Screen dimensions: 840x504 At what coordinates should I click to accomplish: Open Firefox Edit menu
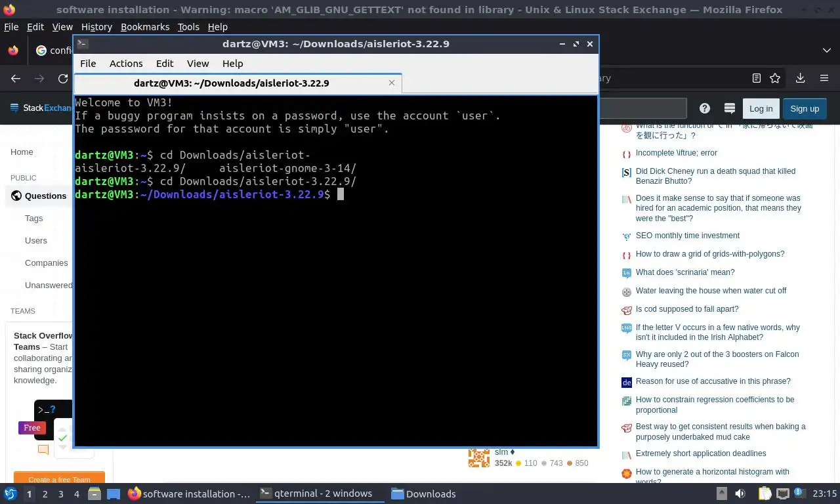35,27
